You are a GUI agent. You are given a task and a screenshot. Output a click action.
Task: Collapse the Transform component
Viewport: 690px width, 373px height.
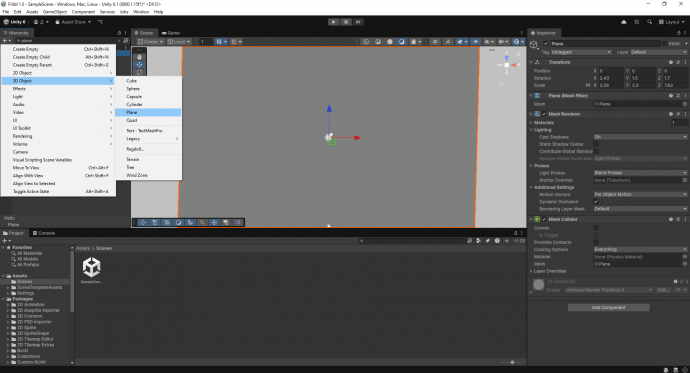point(531,62)
